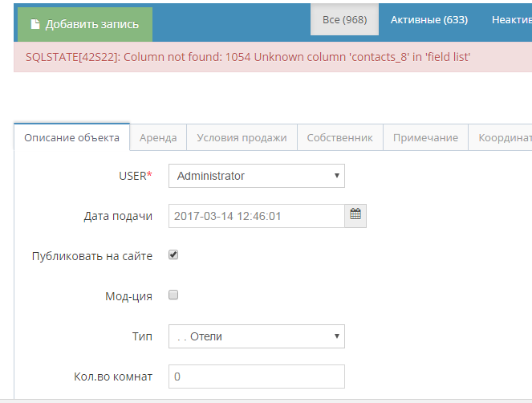This screenshot has width=532, height=403.
Task: Focus the Кол.во комнат input field
Action: click(x=256, y=377)
